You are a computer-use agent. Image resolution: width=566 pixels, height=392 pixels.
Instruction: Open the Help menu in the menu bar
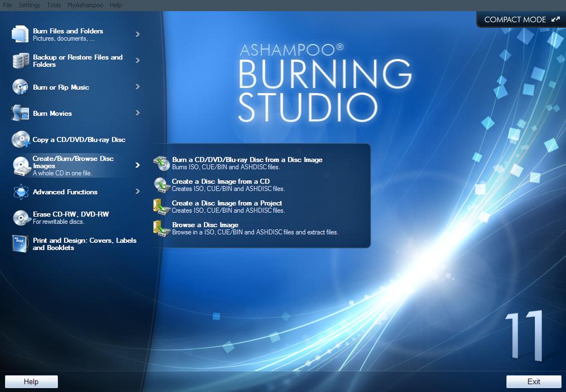pyautogui.click(x=115, y=5)
